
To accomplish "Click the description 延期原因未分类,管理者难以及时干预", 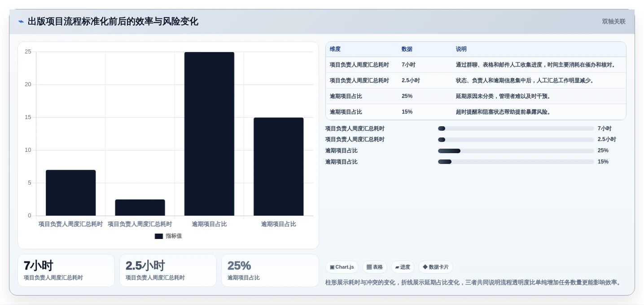I will [x=504, y=96].
